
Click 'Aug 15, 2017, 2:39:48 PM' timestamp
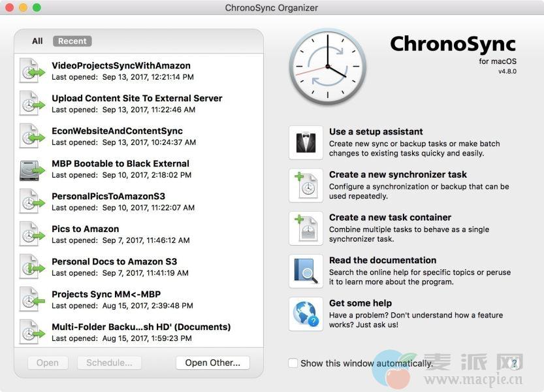coord(148,306)
